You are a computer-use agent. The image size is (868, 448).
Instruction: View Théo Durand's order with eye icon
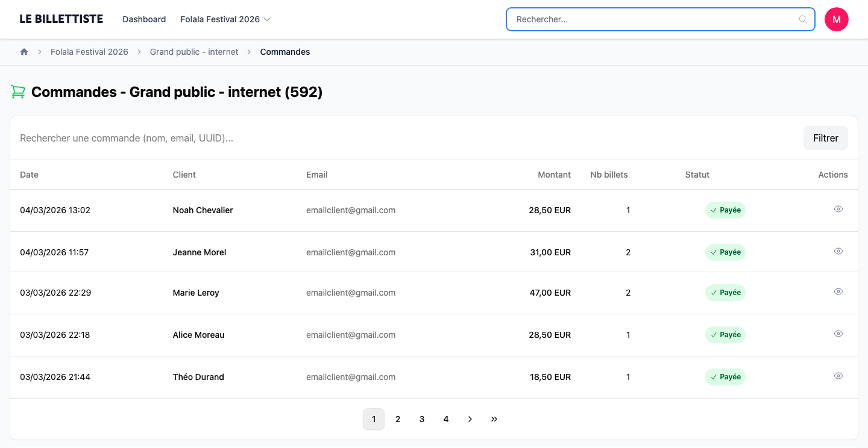click(x=838, y=376)
